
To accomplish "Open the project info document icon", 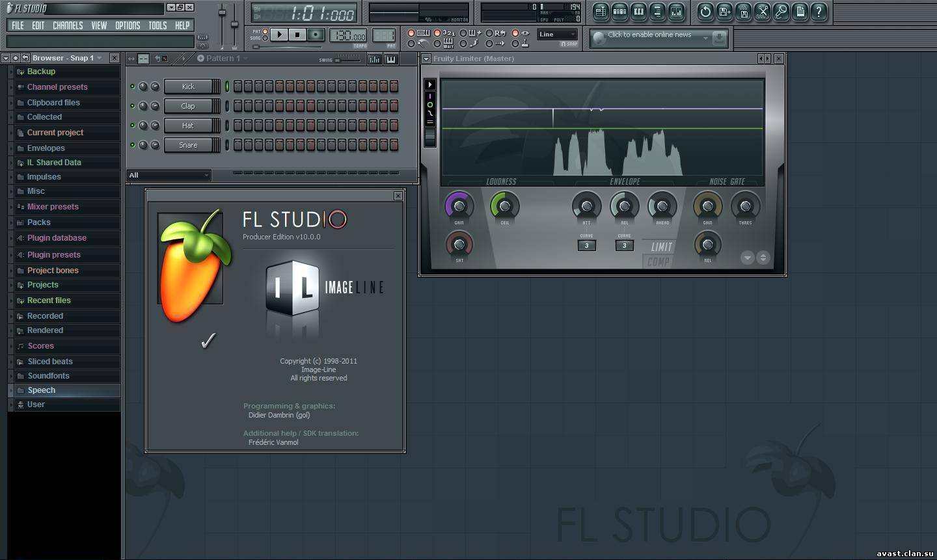I will 800,11.
